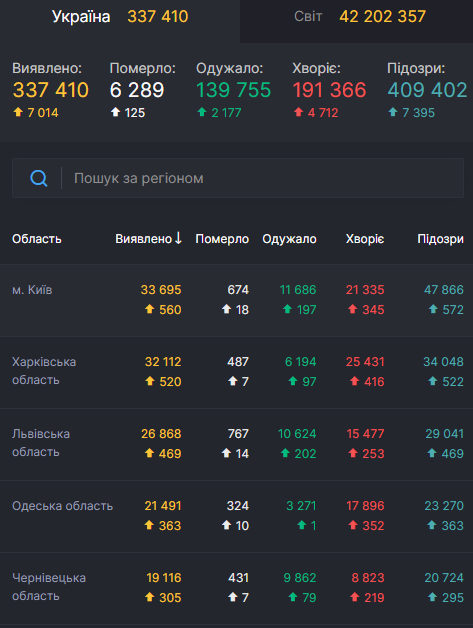
Task: Click the yellow arrow beside 7 014
Action: click(18, 112)
